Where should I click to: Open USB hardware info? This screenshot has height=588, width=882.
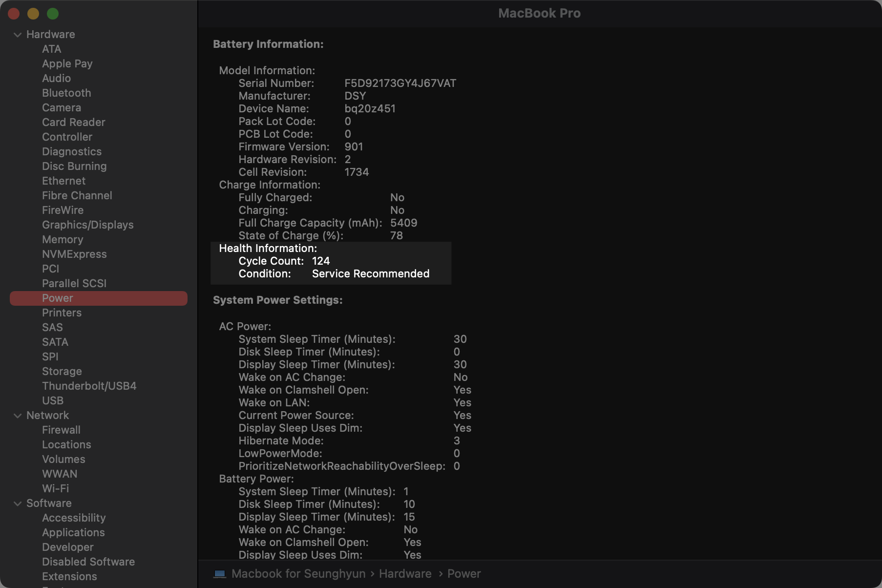(53, 400)
